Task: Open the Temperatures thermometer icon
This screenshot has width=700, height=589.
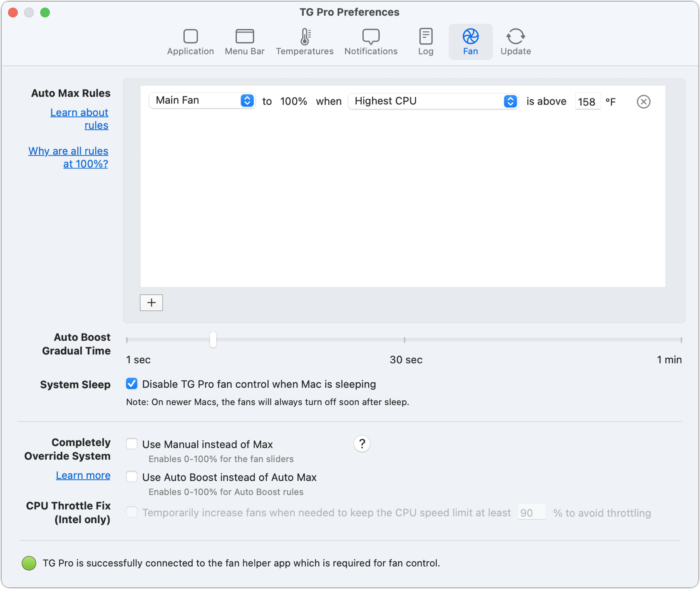Action: [x=305, y=41]
